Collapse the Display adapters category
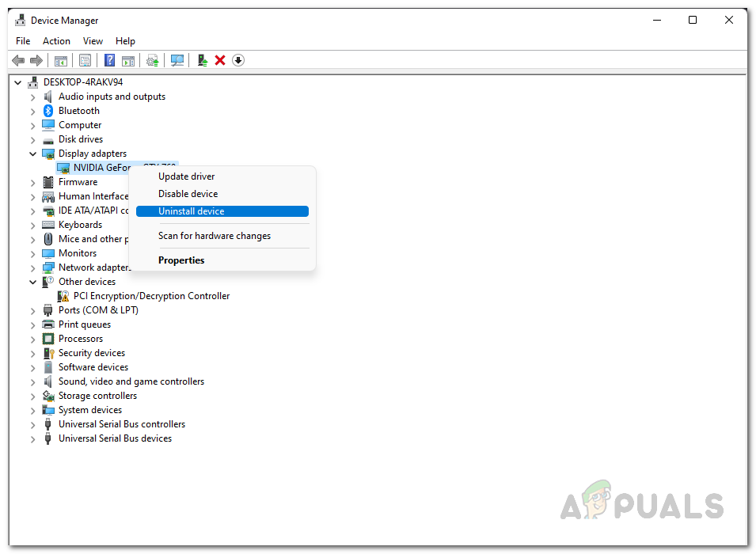 tap(32, 154)
